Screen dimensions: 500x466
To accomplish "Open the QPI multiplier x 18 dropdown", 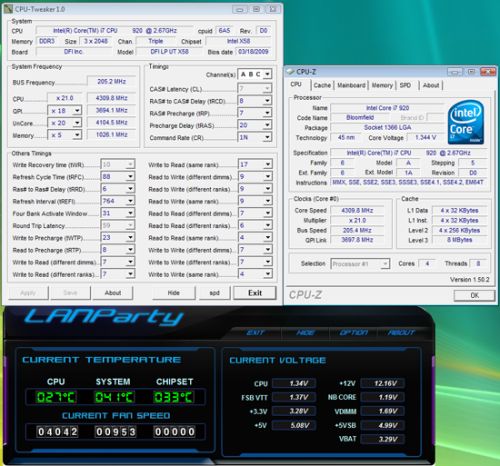I will click(x=65, y=111).
